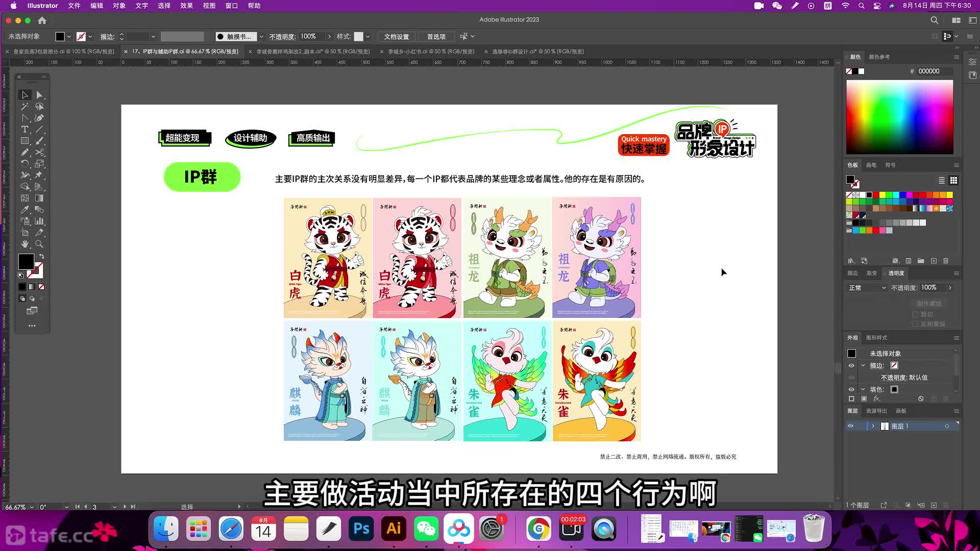Select the Artboard tool
This screenshot has height=551, width=980.
(24, 233)
